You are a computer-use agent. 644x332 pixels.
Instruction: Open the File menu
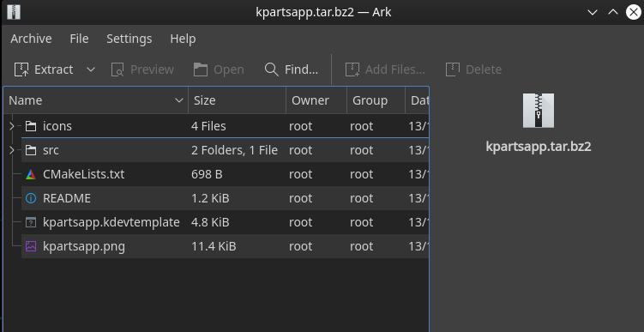(x=79, y=39)
